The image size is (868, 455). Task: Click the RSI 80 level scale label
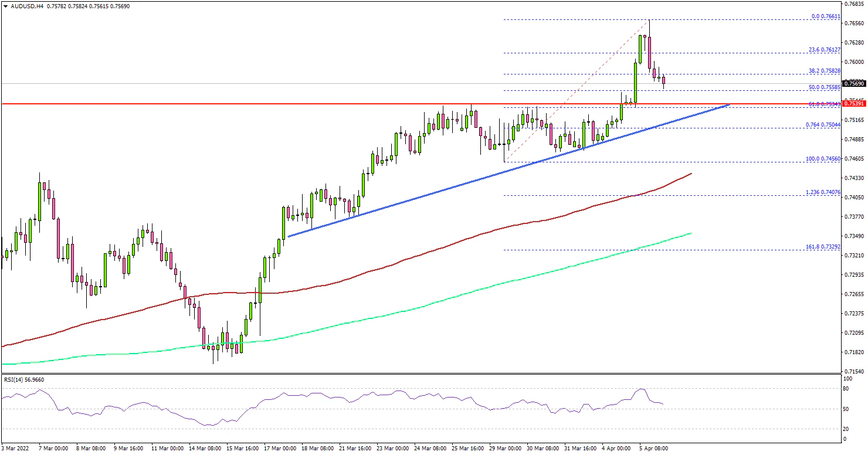845,388
